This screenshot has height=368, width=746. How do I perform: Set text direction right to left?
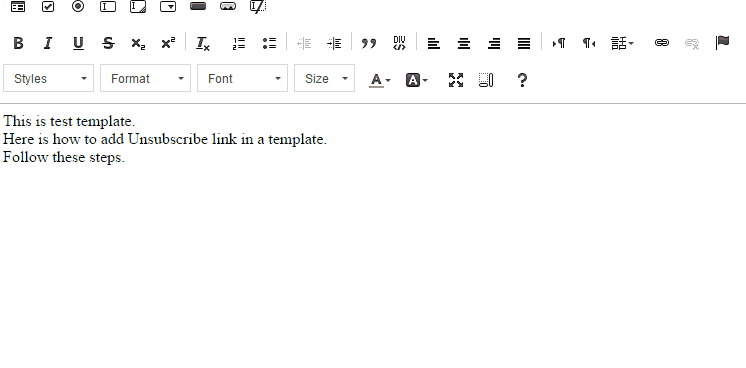[x=589, y=43]
